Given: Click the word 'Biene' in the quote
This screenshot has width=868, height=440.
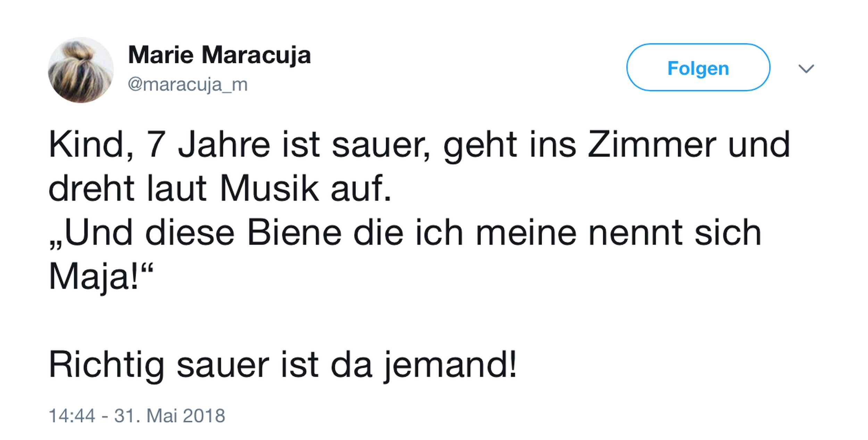Looking at the screenshot, I should [x=294, y=233].
